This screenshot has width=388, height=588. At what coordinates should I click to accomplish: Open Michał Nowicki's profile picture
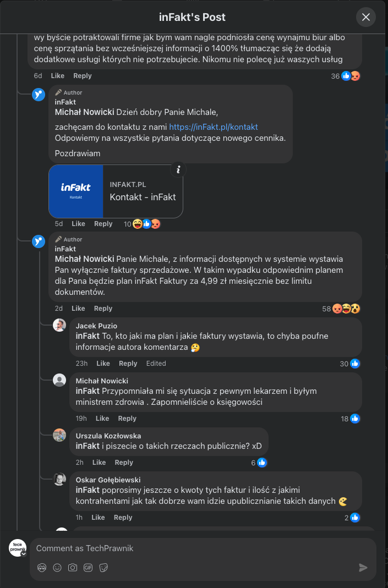59,381
